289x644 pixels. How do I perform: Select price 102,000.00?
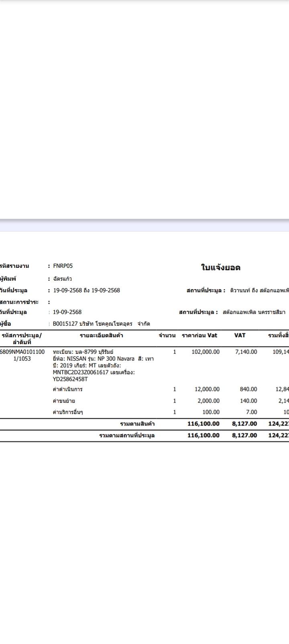[206, 352]
